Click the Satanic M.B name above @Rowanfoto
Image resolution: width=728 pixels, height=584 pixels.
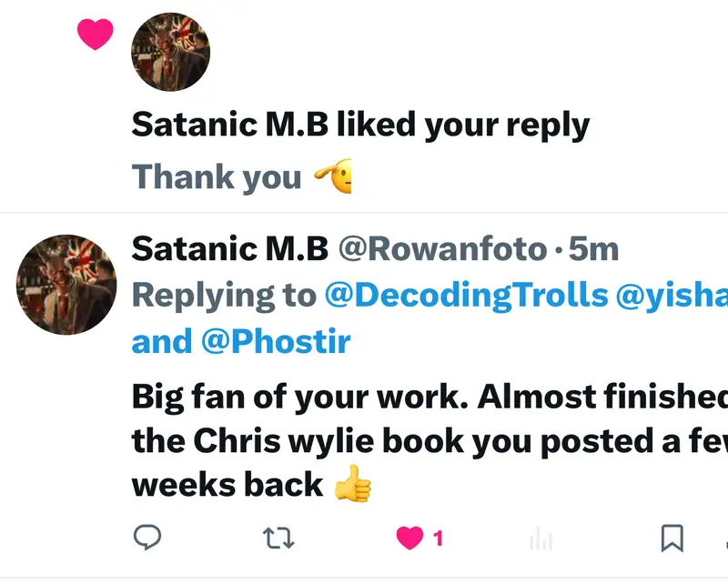(229, 247)
